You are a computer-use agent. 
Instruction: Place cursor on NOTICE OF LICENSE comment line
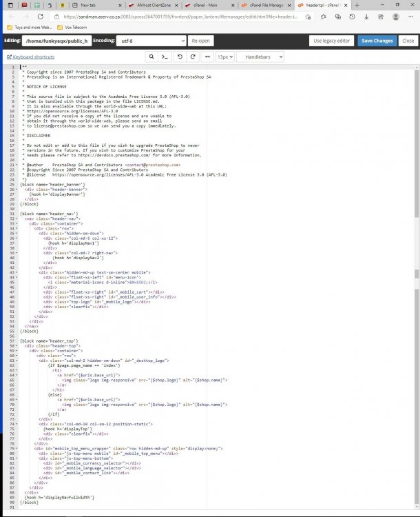tap(46, 87)
